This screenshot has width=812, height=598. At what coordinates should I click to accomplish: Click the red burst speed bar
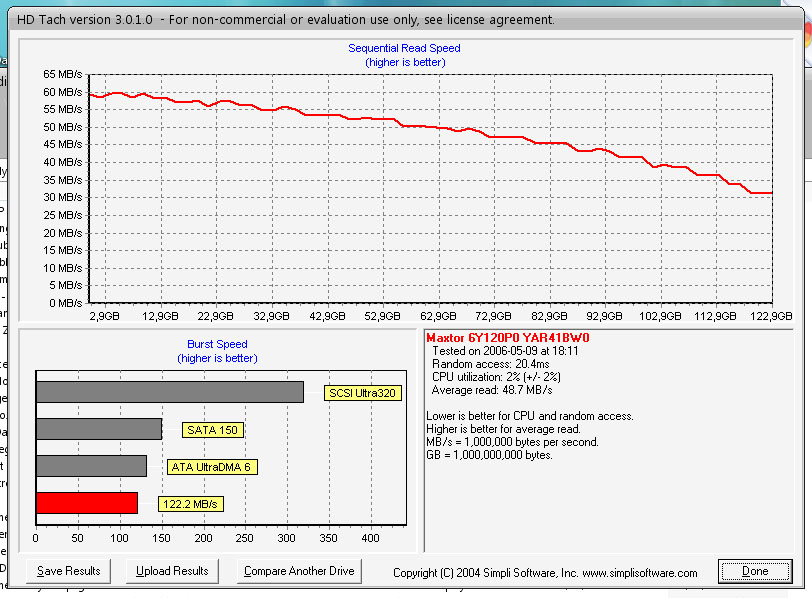tap(87, 503)
